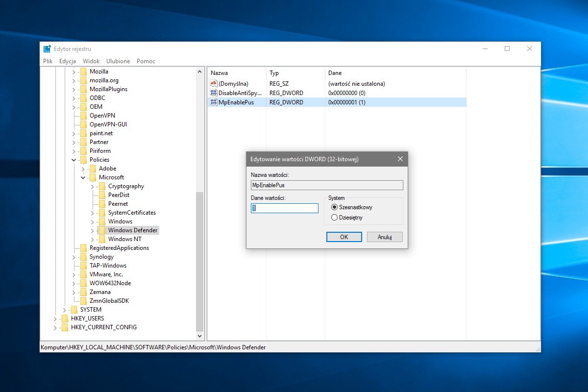The image size is (588, 392).
Task: Select the Windows Defender folder icon
Action: click(x=102, y=230)
